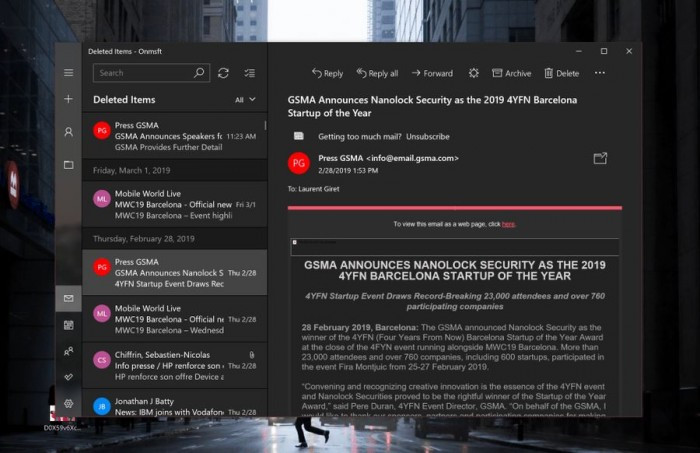Switch to Mail envelope icon
Screen dimensions: 700x453
tap(68, 298)
